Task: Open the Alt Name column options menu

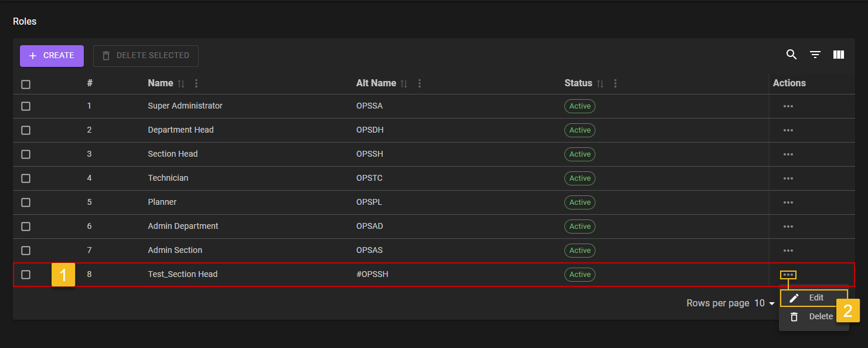Action: click(x=419, y=84)
